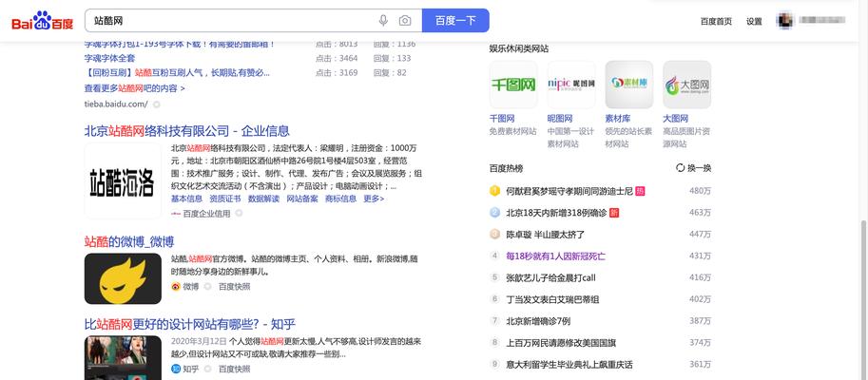This screenshot has height=380, width=868.
Task: Click the 素材库 logo icon
Action: pyautogui.click(x=628, y=85)
